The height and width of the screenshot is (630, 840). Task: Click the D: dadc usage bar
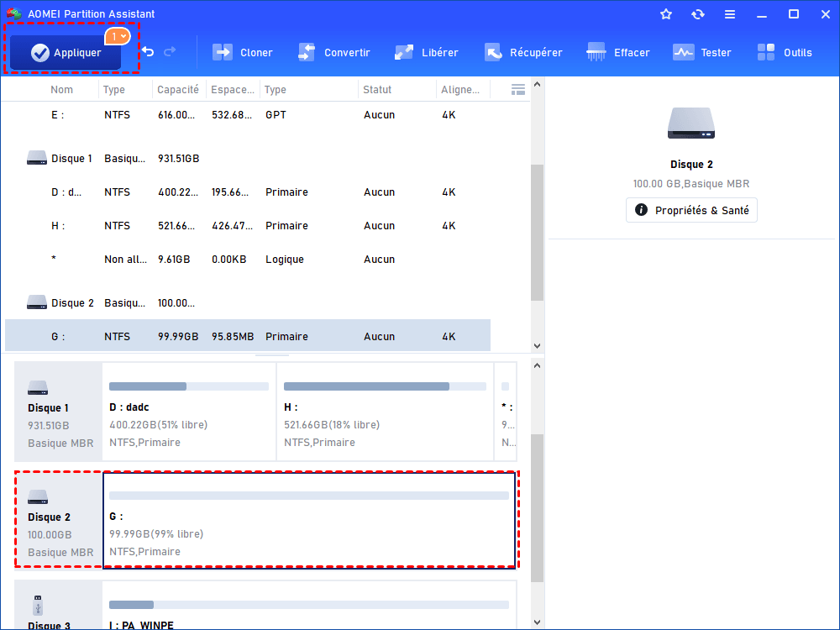point(188,386)
